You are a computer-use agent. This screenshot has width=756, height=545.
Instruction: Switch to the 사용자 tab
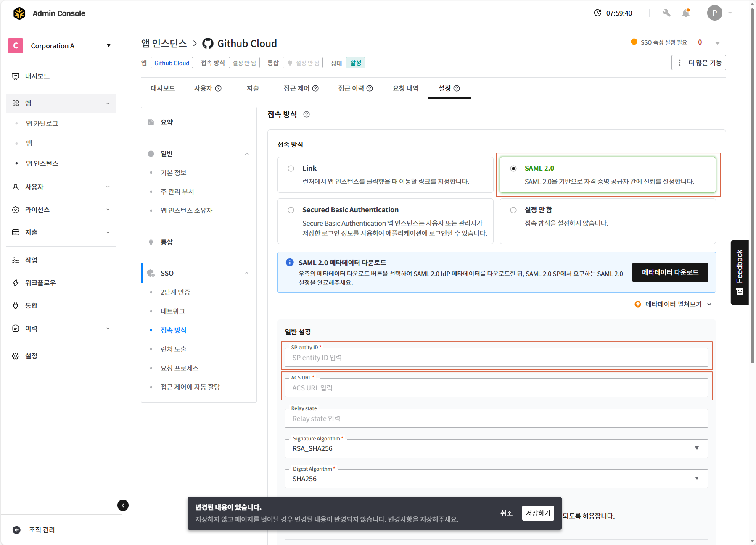point(207,88)
